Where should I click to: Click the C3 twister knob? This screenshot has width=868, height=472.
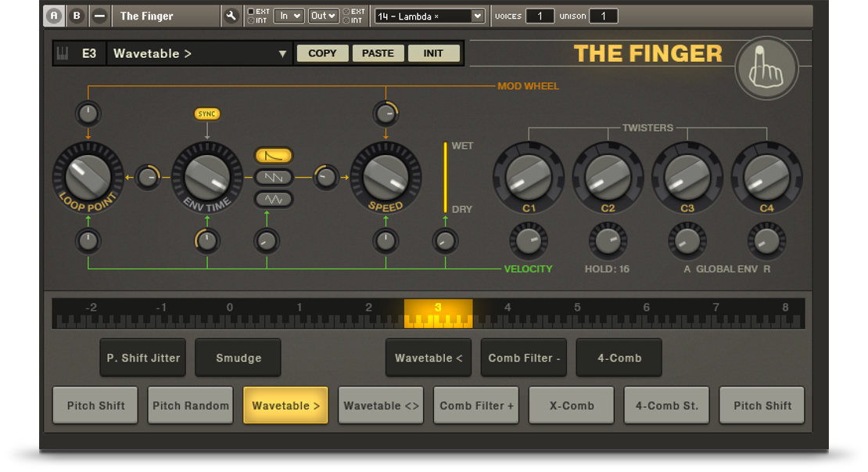687,177
